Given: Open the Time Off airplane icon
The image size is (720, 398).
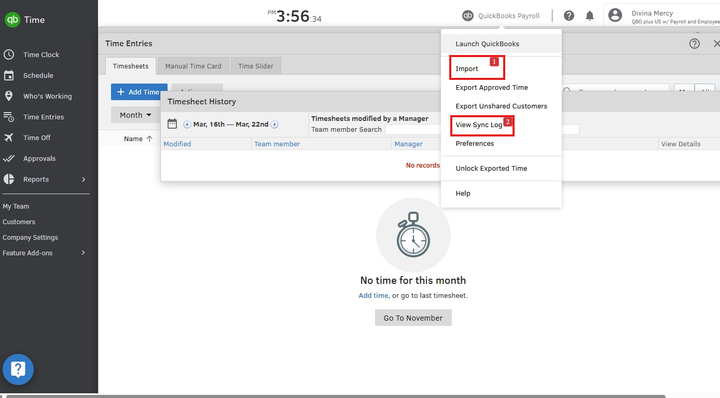Looking at the screenshot, I should click(x=9, y=138).
